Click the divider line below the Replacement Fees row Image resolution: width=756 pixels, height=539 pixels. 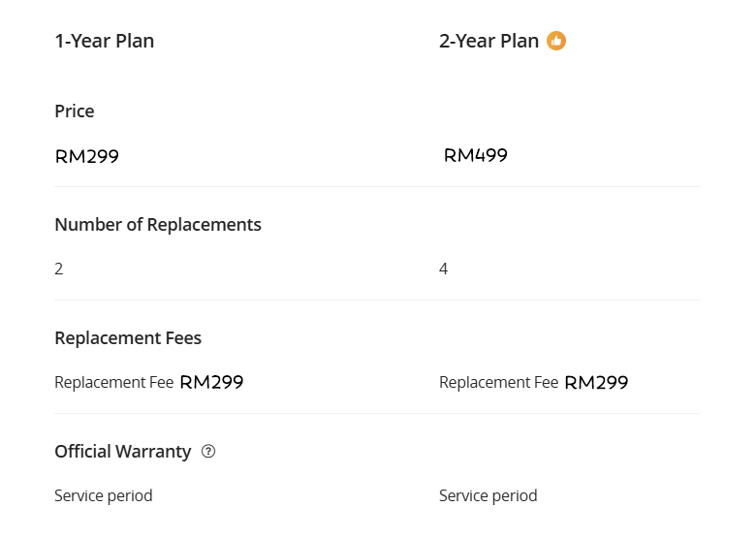pos(377,413)
